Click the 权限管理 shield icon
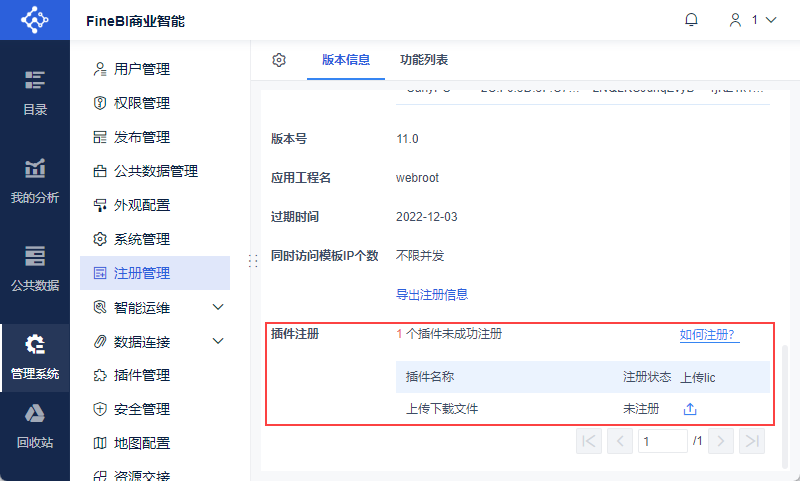 [100, 103]
